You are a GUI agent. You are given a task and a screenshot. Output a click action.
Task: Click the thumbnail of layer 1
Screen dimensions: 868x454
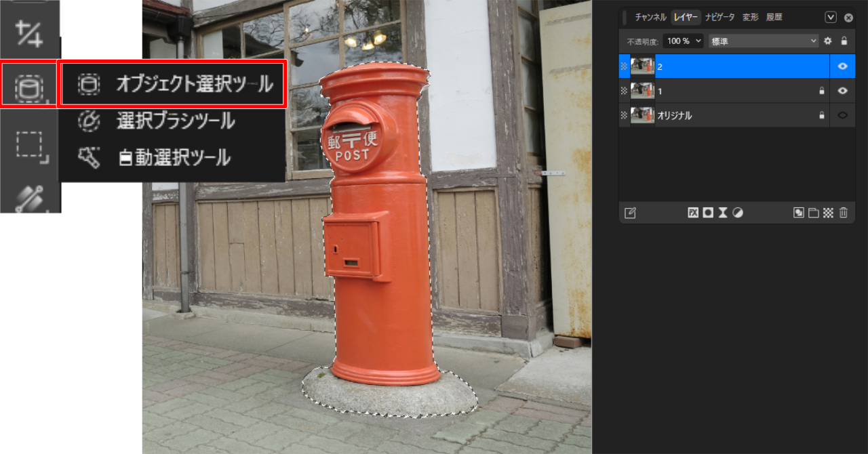coord(642,91)
